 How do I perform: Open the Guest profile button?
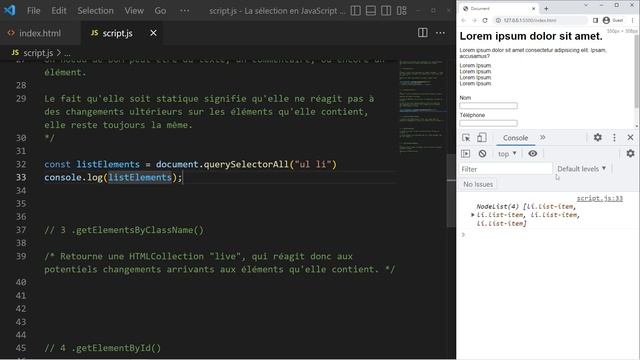click(613, 20)
